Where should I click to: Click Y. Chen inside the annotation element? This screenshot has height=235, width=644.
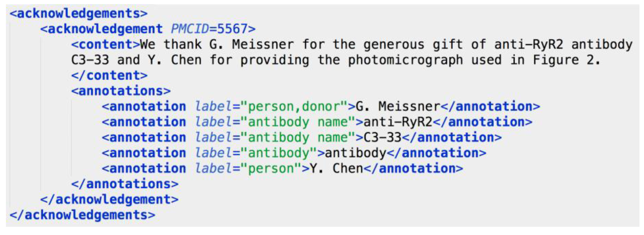point(336,169)
